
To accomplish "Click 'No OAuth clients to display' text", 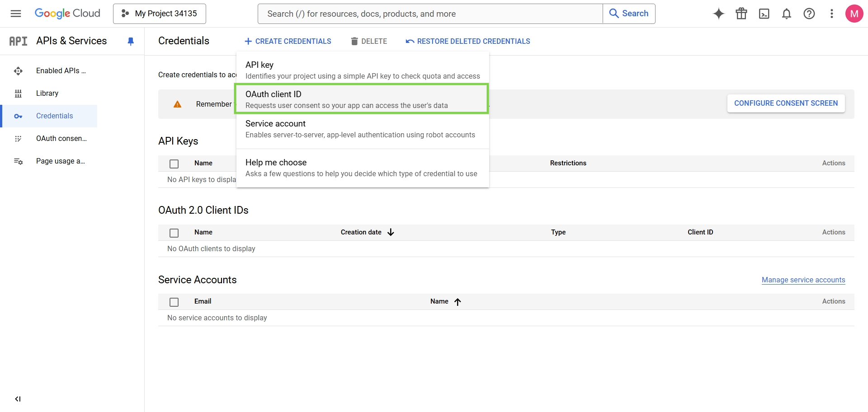I will (x=211, y=249).
